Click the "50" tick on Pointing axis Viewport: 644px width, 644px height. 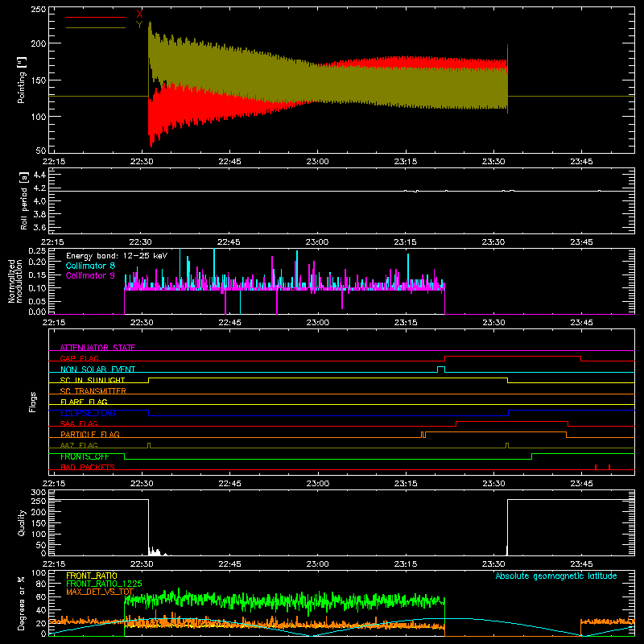pos(41,151)
